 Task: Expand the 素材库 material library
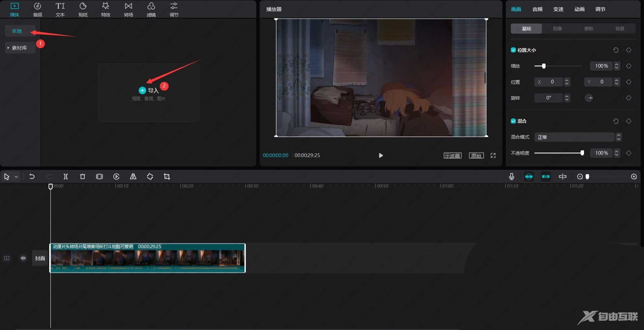(x=20, y=48)
